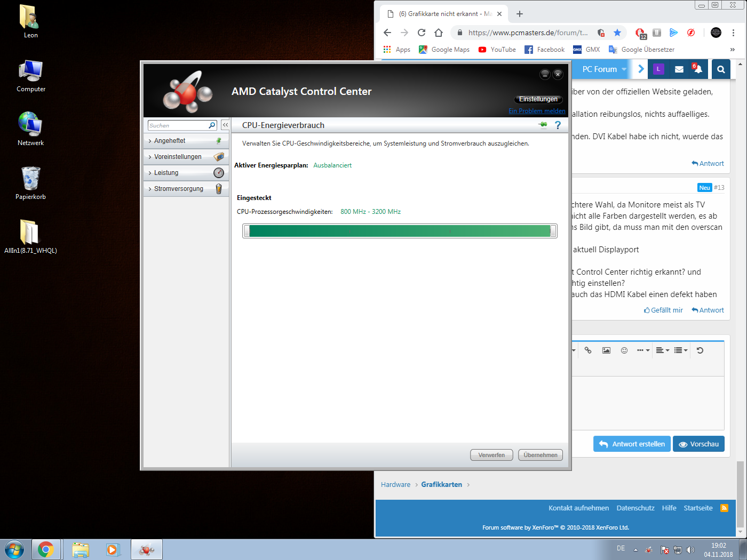Open the Einstellungen menu
Screen dimensions: 747x560
point(538,99)
